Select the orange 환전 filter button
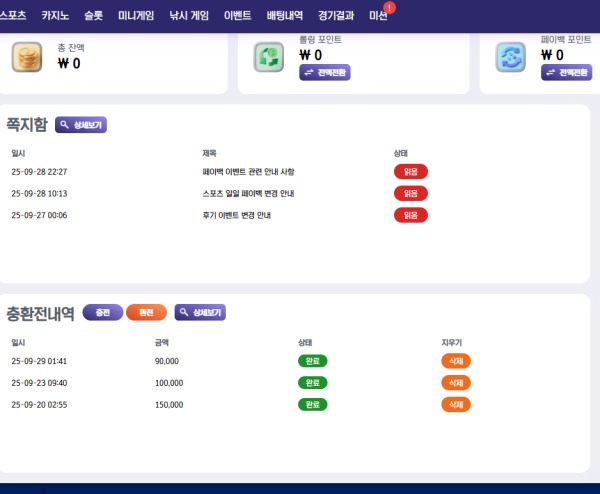 click(x=146, y=313)
